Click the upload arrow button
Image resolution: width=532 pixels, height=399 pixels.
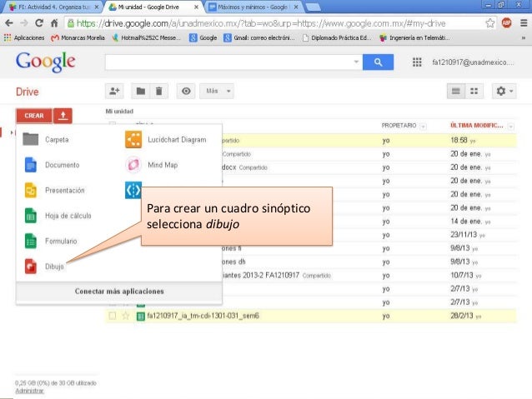coord(63,116)
